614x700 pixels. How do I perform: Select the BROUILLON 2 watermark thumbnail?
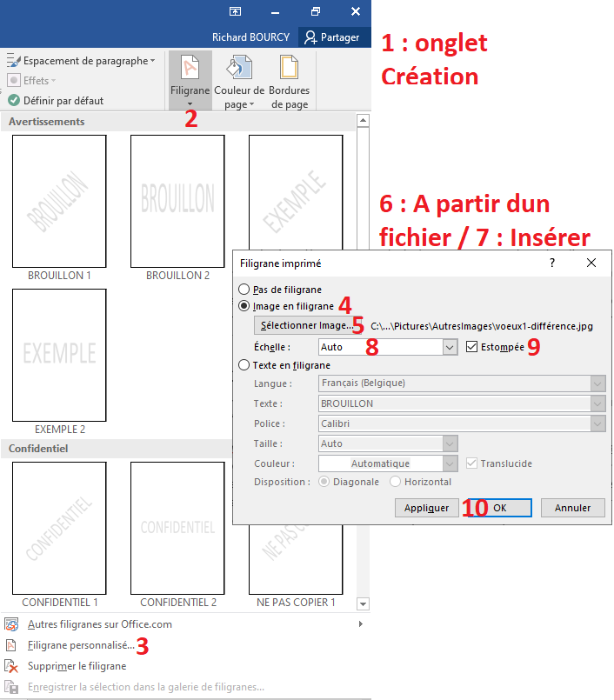[x=177, y=202]
